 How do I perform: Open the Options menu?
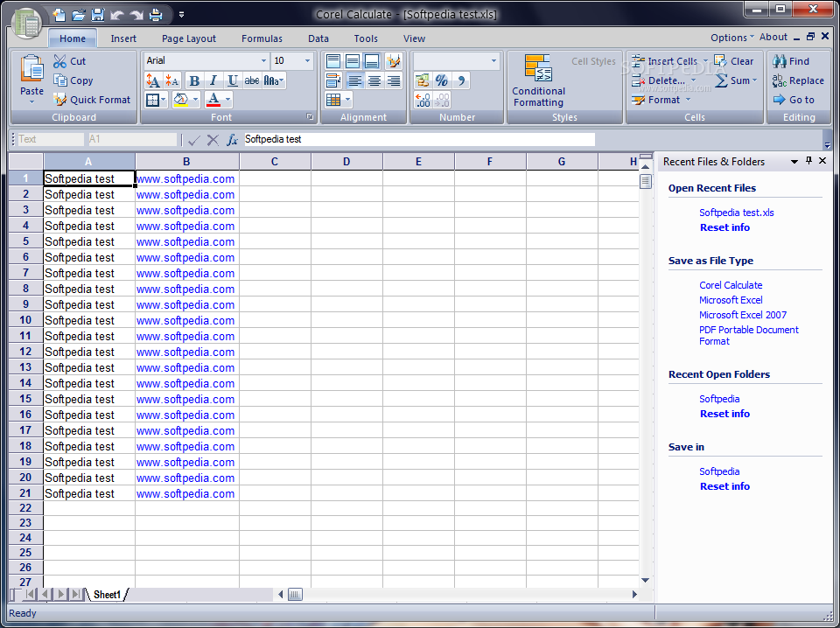731,38
